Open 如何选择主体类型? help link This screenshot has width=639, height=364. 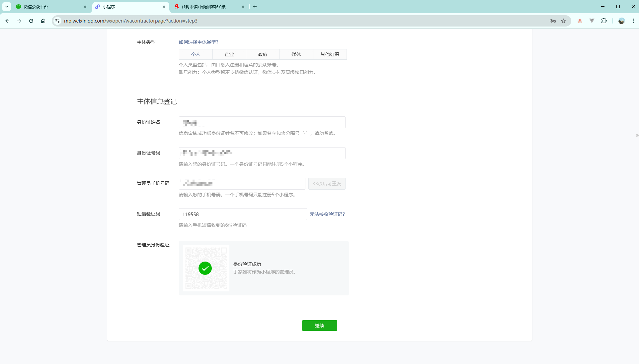click(x=199, y=42)
